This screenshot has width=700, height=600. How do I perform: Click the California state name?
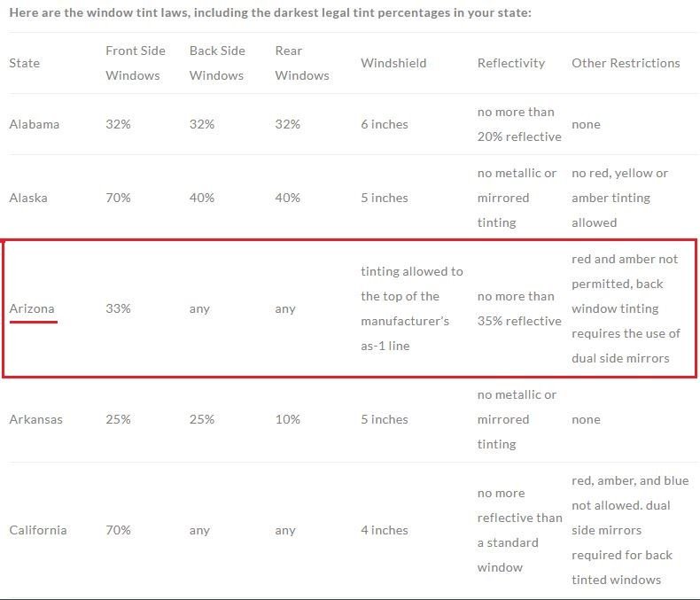pyautogui.click(x=38, y=530)
